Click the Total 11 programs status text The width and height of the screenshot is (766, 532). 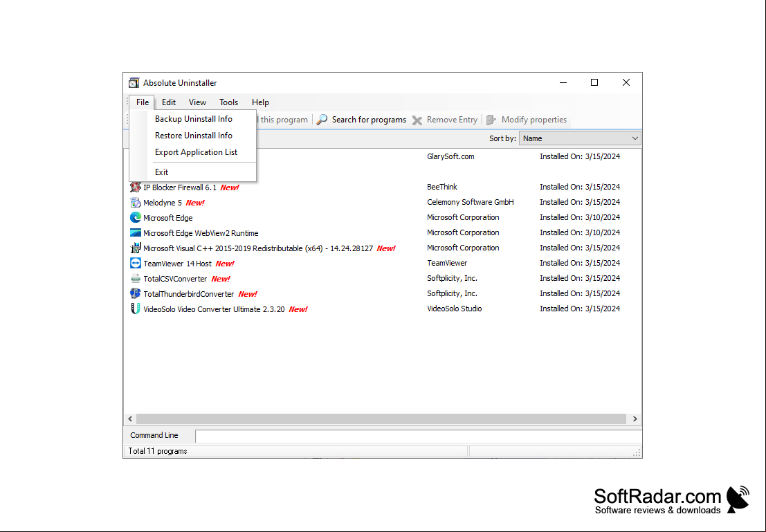(157, 451)
